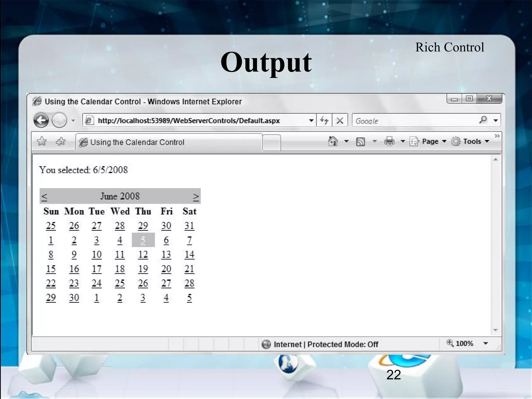Open the Home page icon
This screenshot has height=399, width=532.
pyautogui.click(x=333, y=141)
